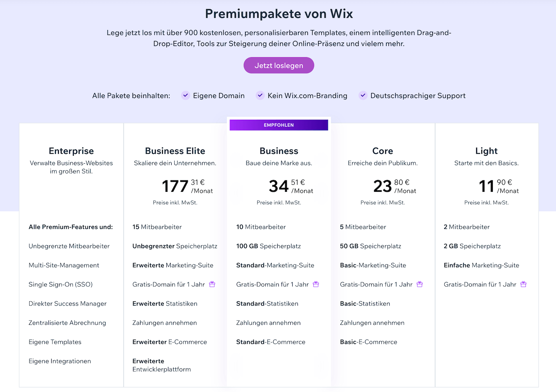Click gift icon in Business Elite plan
556x392 pixels.
(212, 284)
